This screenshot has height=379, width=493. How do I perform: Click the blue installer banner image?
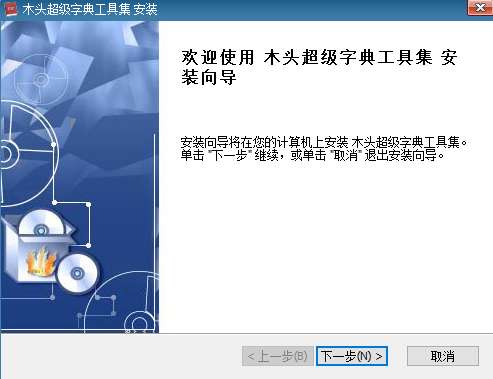coord(80,177)
